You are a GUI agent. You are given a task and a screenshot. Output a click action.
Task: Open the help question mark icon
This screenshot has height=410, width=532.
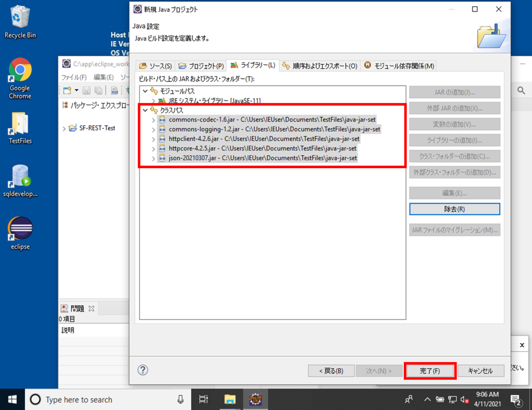tap(143, 370)
